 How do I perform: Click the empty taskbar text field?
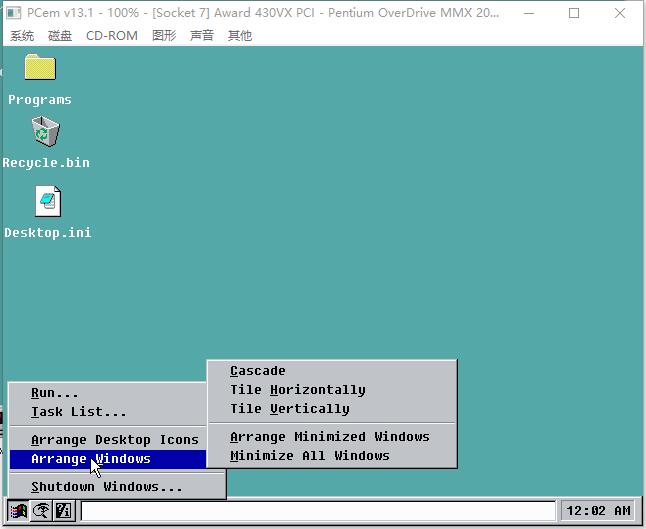tap(318, 511)
